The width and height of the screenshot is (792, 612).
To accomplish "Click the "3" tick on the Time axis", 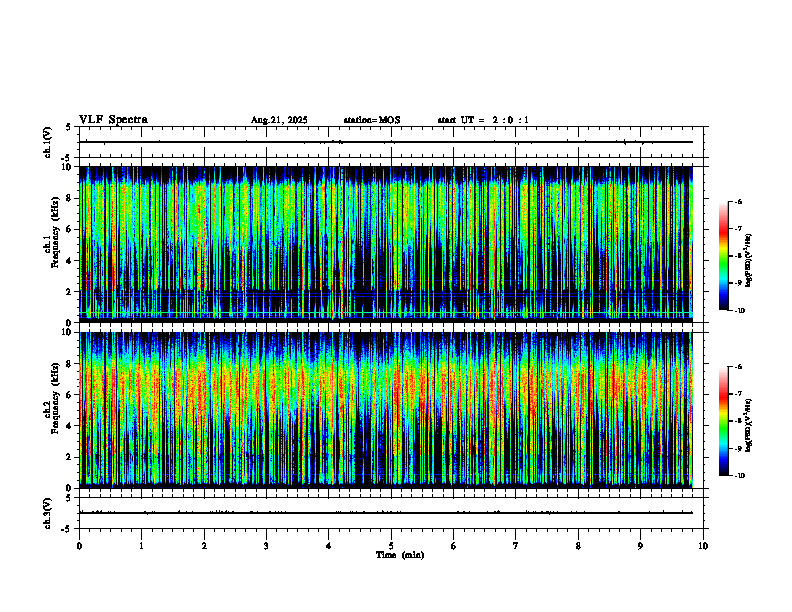I will [266, 546].
